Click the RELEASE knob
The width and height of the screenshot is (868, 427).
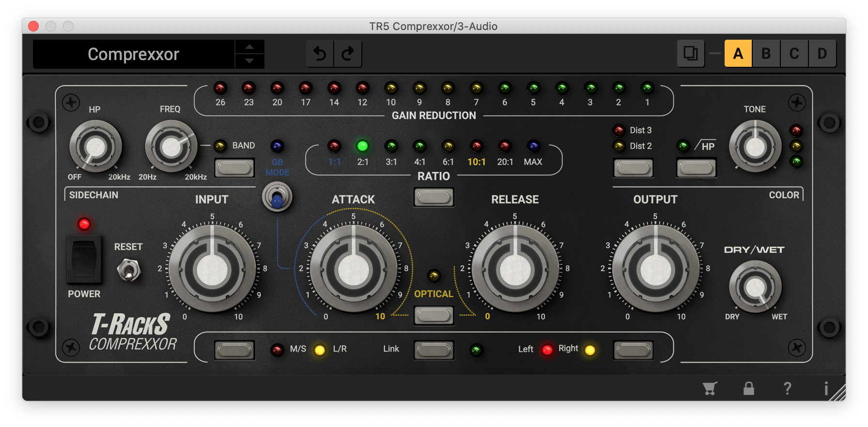click(515, 269)
